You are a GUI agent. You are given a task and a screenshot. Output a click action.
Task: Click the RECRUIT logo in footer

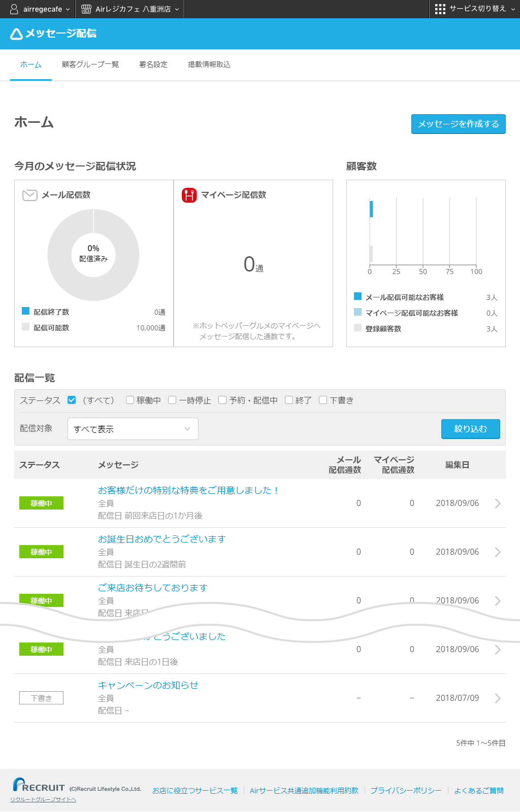39,785
